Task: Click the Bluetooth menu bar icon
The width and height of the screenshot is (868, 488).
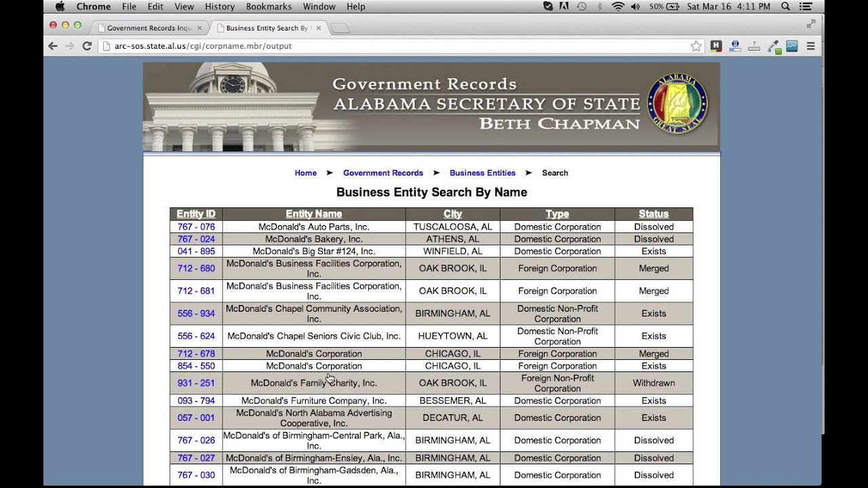Action: (x=599, y=7)
